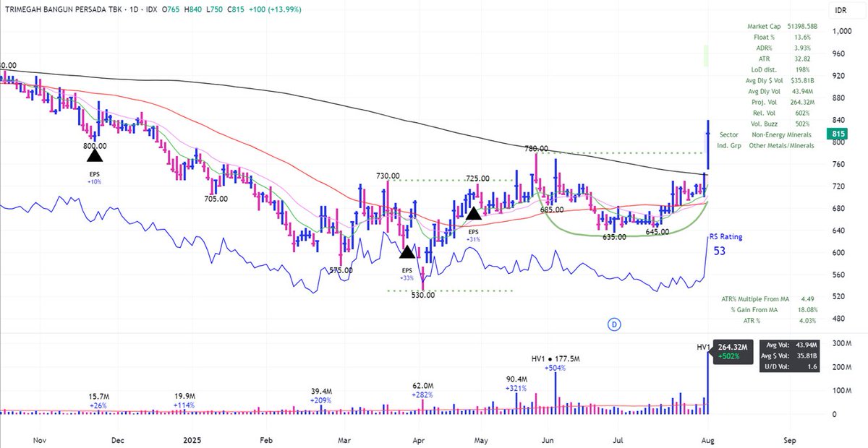Viewport: 868px width, 448px height.
Task: Click the 90.4M +321% volume label
Action: click(x=516, y=384)
